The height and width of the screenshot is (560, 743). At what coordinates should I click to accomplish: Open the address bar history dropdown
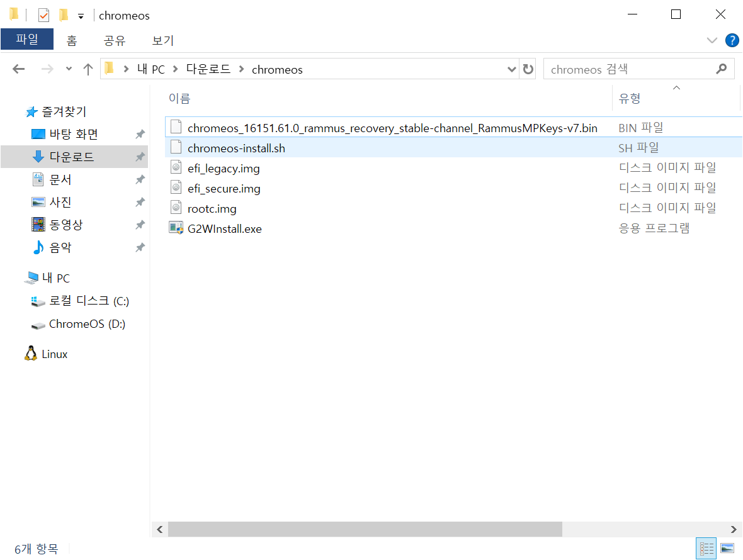pyautogui.click(x=512, y=69)
